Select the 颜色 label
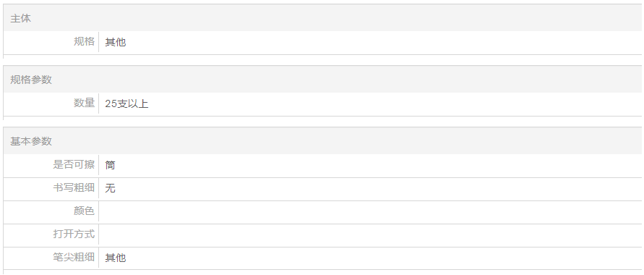The height and width of the screenshot is (275, 644). [x=84, y=211]
